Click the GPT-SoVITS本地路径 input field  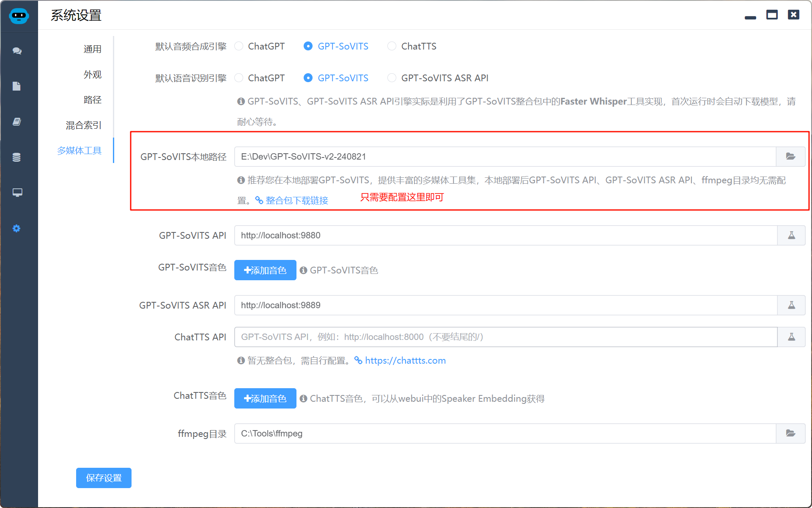[505, 157]
